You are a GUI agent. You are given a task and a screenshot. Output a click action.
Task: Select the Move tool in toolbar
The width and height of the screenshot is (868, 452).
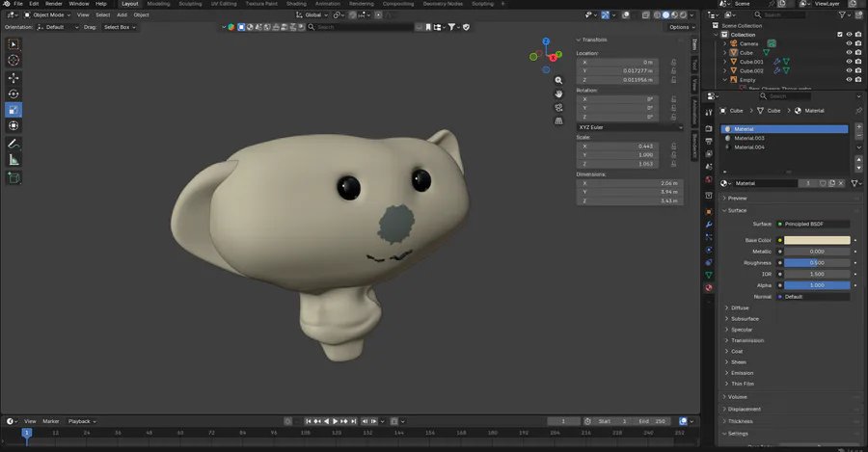14,77
